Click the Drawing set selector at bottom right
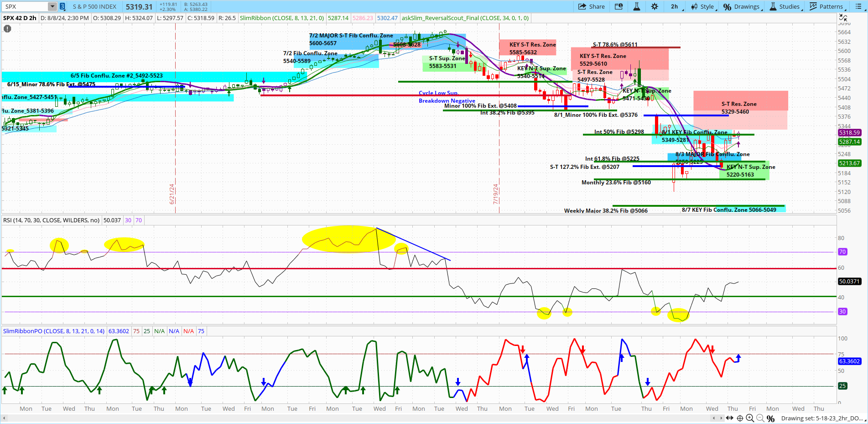 point(821,418)
